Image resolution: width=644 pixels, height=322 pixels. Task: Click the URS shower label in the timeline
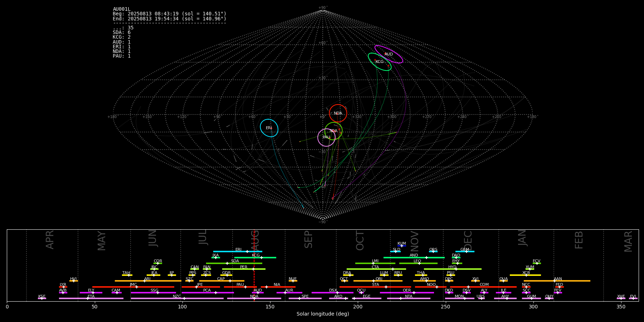480,297
